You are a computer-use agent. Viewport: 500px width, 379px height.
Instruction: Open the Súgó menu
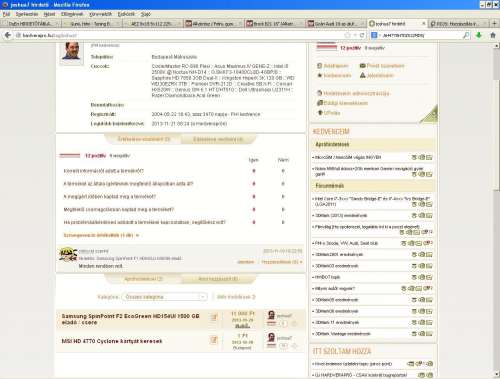146,14
